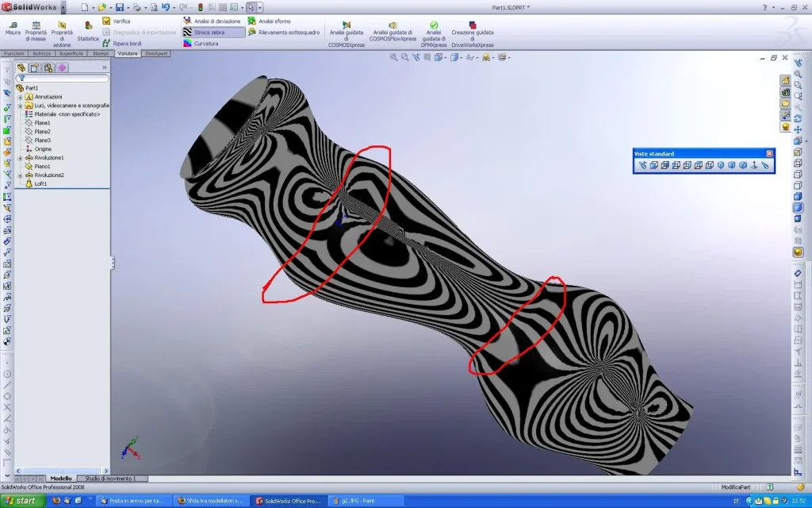The image size is (812, 508).
Task: Click the Print icon
Action: pos(136,7)
